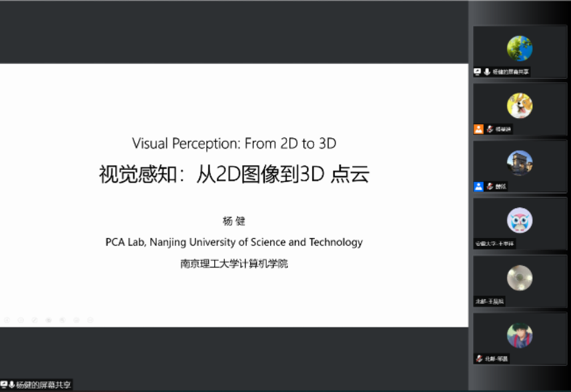Select the pink owl avatar participant
This screenshot has height=392, width=571.
click(520, 220)
